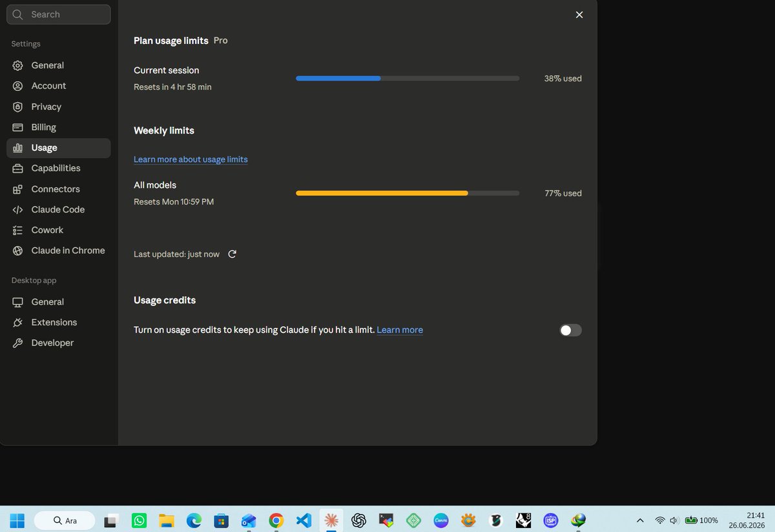Launch Google Chrome from the taskbar
The image size is (775, 532).
pyautogui.click(x=276, y=520)
